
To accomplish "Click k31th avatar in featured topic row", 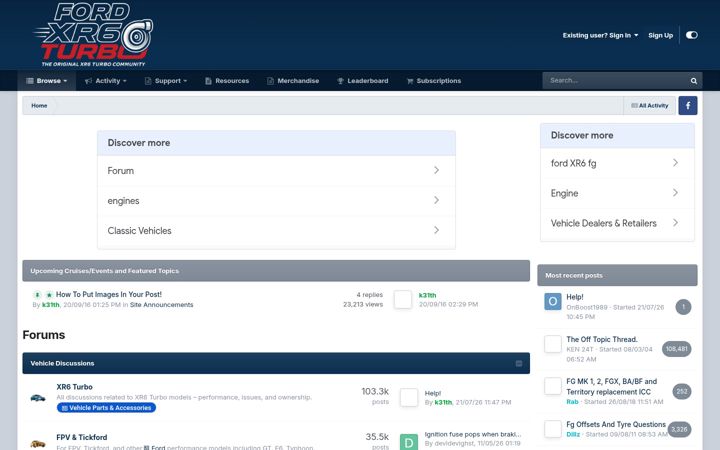I will 403,299.
